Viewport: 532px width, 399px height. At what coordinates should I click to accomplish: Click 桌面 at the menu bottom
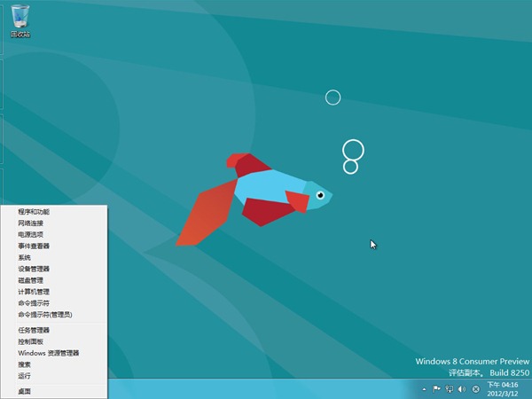54,392
